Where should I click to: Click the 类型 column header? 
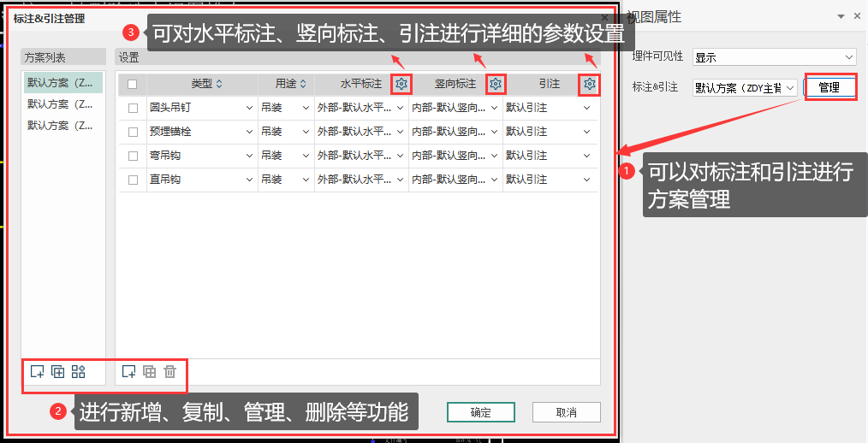(202, 84)
